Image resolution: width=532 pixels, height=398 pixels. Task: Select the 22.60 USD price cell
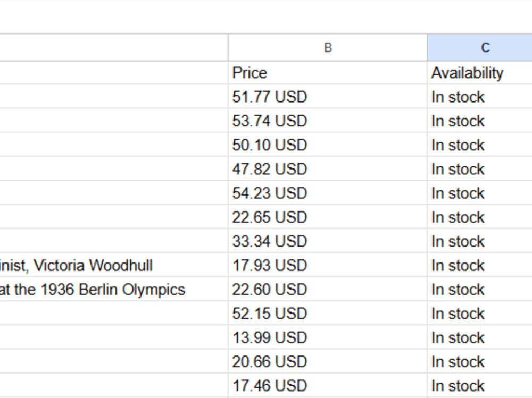[x=328, y=290]
